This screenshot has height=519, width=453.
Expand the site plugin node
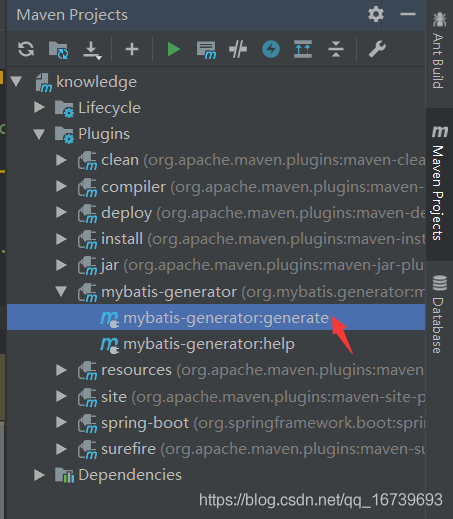click(x=61, y=396)
